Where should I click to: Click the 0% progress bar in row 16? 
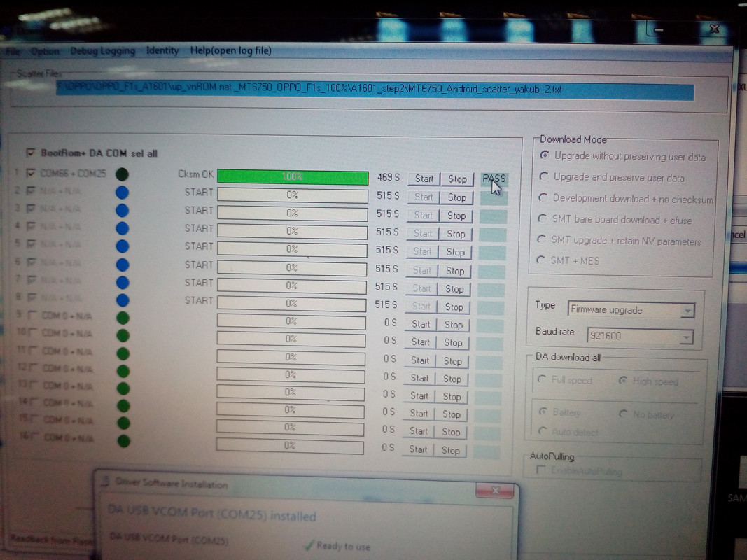pyautogui.click(x=290, y=446)
